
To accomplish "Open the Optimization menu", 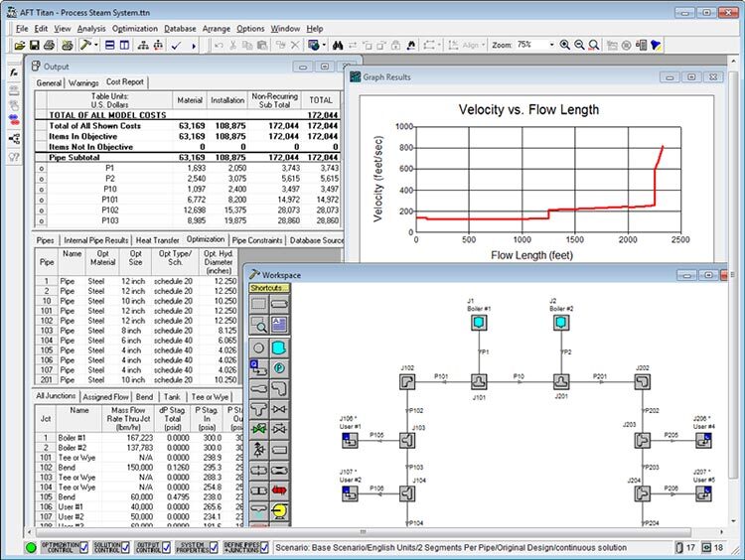I will [134, 29].
